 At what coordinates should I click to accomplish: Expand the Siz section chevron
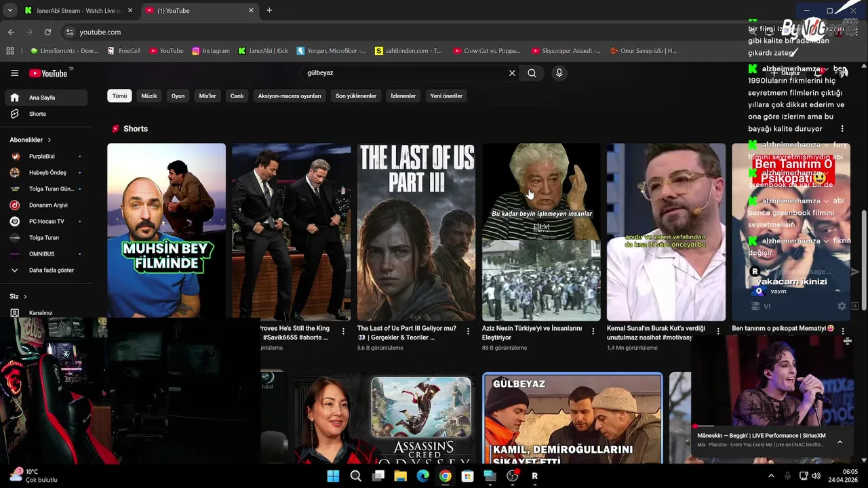pyautogui.click(x=25, y=296)
